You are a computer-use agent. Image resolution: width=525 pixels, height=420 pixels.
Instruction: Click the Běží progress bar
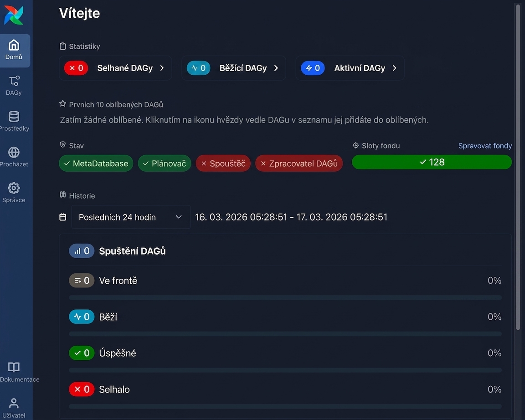point(285,334)
